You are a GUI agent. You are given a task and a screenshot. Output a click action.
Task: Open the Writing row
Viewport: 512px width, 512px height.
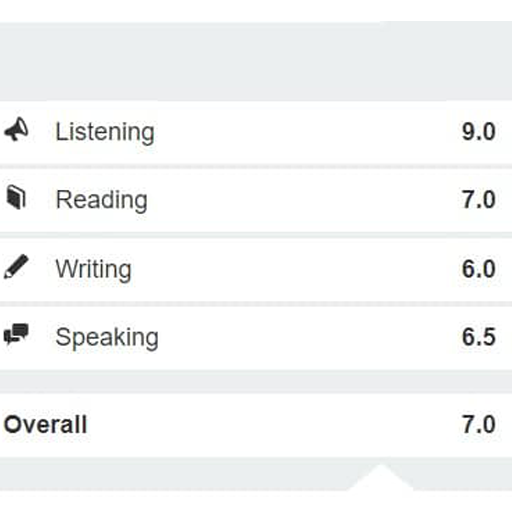pyautogui.click(x=256, y=270)
